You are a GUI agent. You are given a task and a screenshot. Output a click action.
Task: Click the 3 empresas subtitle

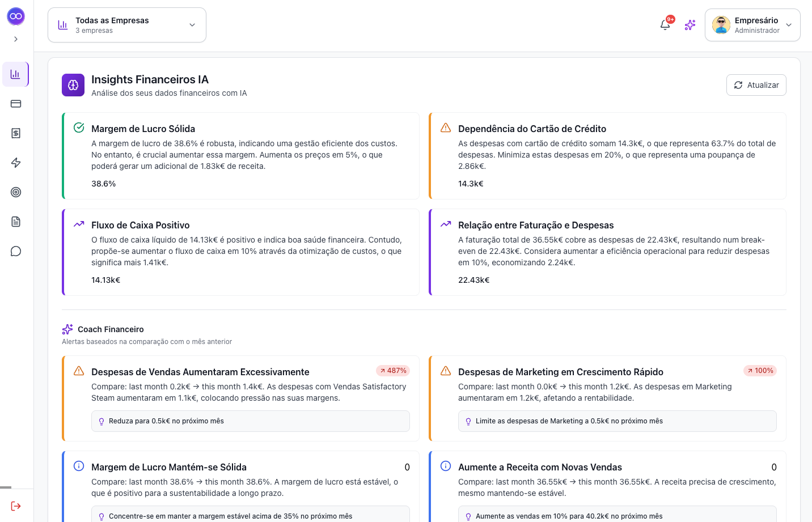(94, 31)
